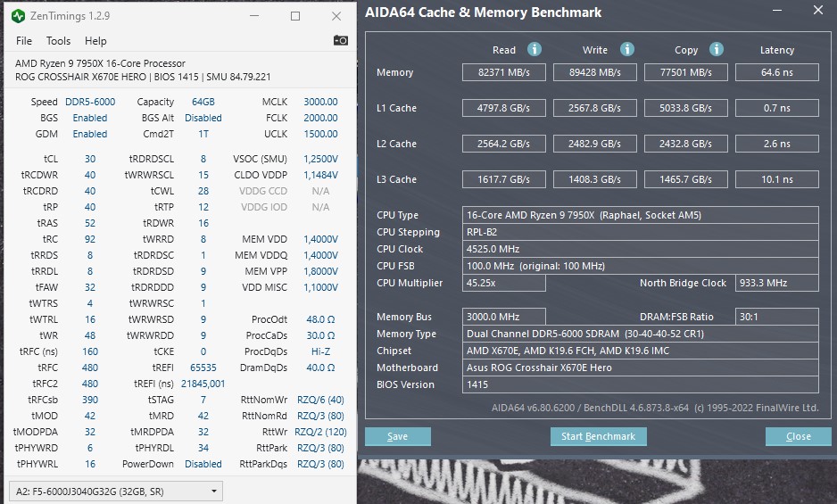Click the CPU Type field 16-Core AMD Ryzen
This screenshot has height=504, width=837.
tap(641, 215)
